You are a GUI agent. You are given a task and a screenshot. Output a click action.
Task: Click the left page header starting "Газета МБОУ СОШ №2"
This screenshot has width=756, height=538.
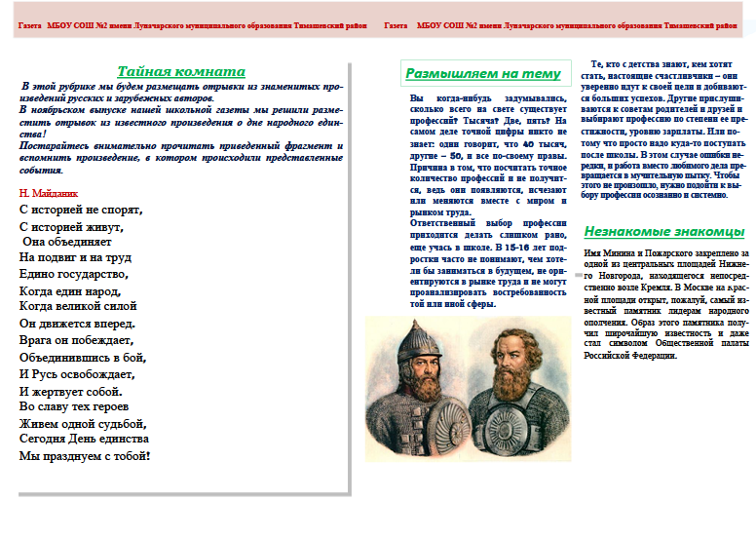[192, 25]
